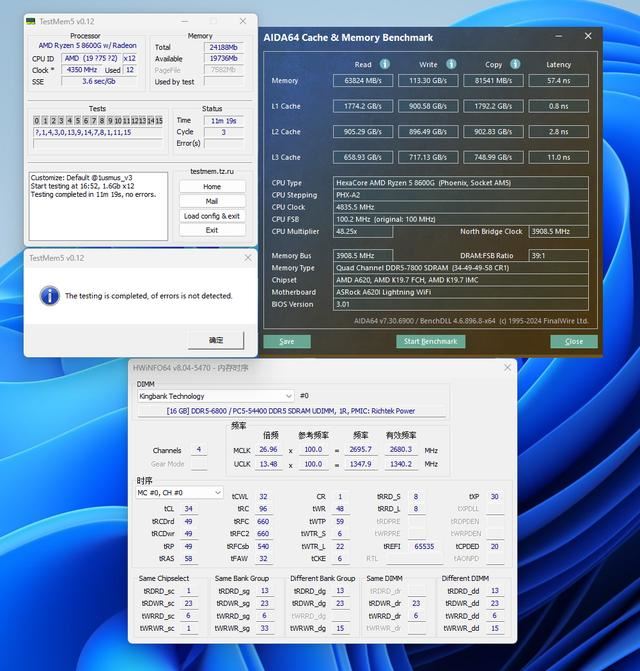Minimize the AIDA64 benchmark window
Screen dimensions: 640x671
562,37
